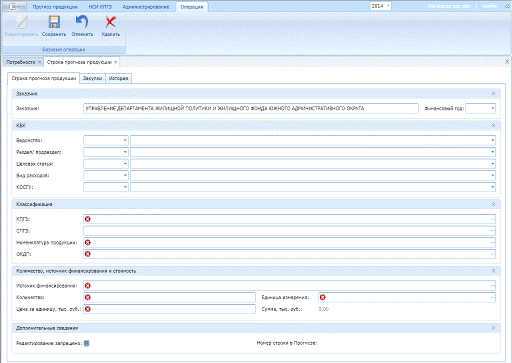Open the year 2014 selector

pos(380,6)
